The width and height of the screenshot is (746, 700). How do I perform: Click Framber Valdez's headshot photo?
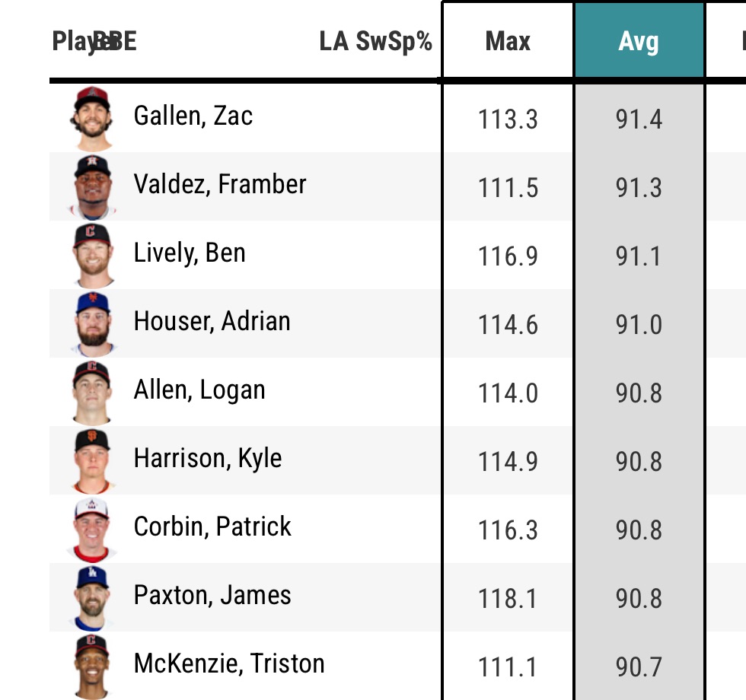(x=93, y=186)
